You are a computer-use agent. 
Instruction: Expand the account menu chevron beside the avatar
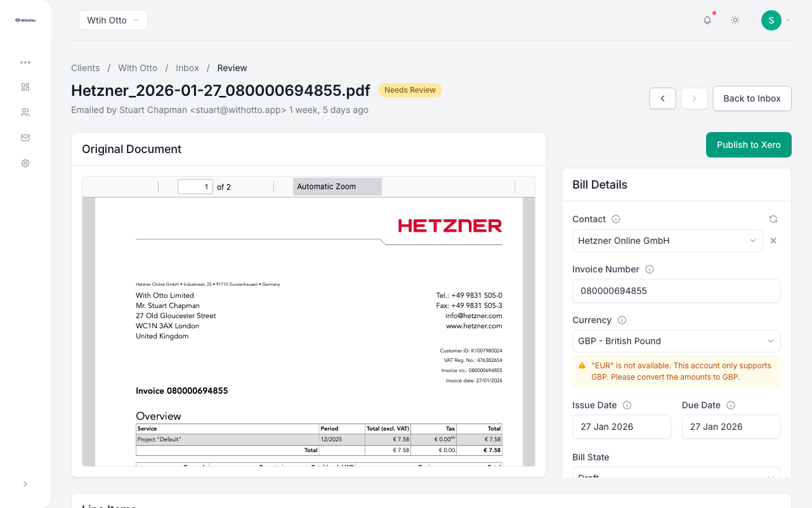tap(788, 20)
